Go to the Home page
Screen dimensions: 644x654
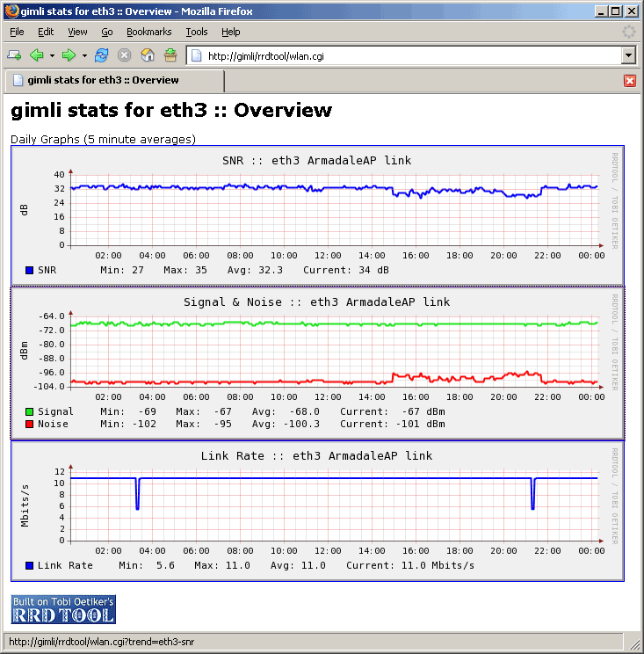pos(148,55)
